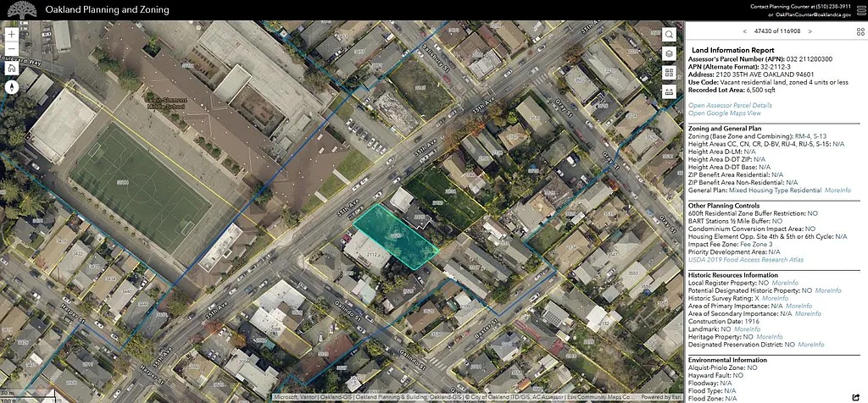Open MoreInfo for Local Register Property
Viewport: 868px width, 403px height.
click(x=785, y=283)
